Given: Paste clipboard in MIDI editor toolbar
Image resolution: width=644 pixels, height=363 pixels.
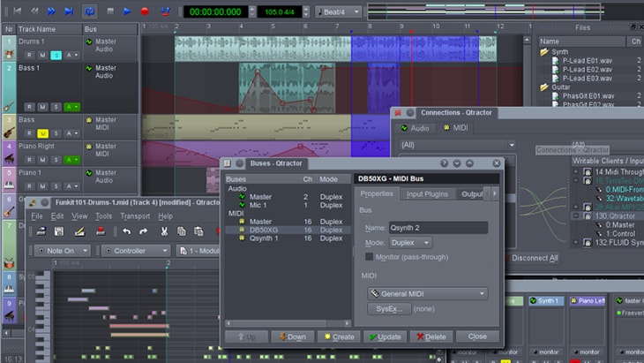Looking at the screenshot, I should (198, 231).
